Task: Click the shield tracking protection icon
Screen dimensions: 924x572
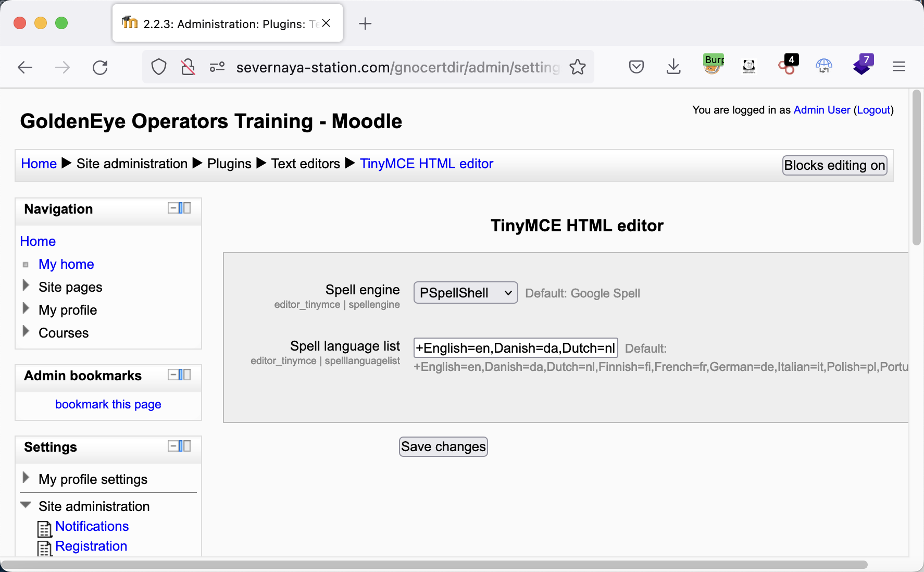Action: [x=159, y=67]
